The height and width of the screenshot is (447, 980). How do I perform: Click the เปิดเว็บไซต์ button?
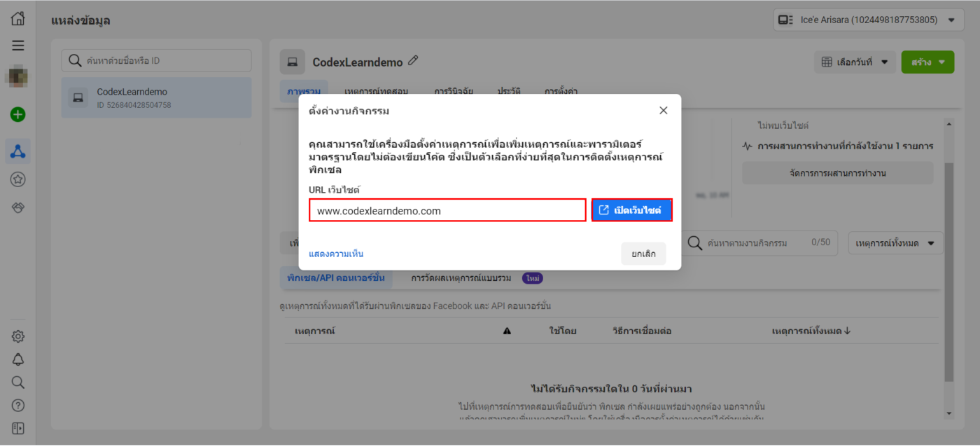pos(632,210)
